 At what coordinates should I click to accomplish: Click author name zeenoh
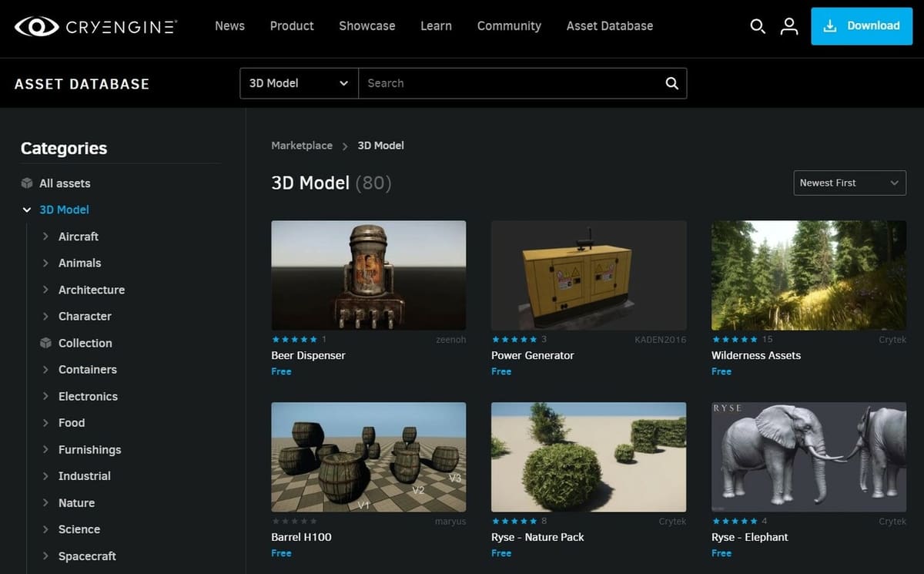450,340
